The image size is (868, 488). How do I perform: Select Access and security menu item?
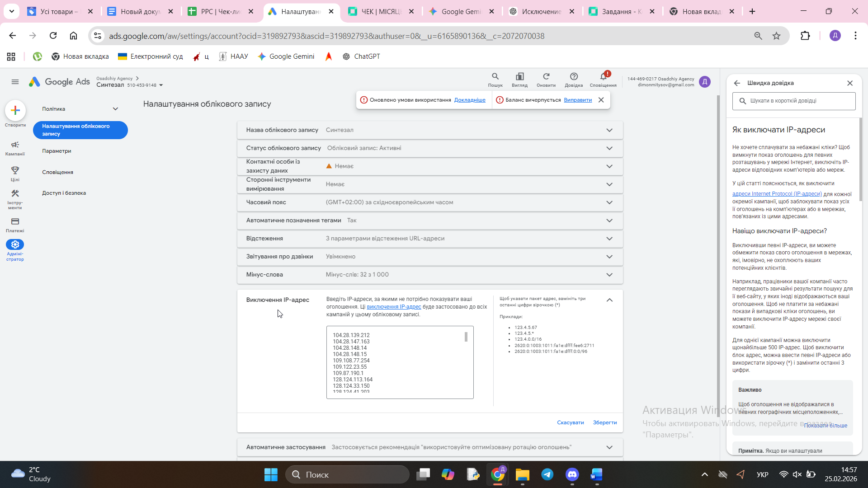tap(64, 193)
